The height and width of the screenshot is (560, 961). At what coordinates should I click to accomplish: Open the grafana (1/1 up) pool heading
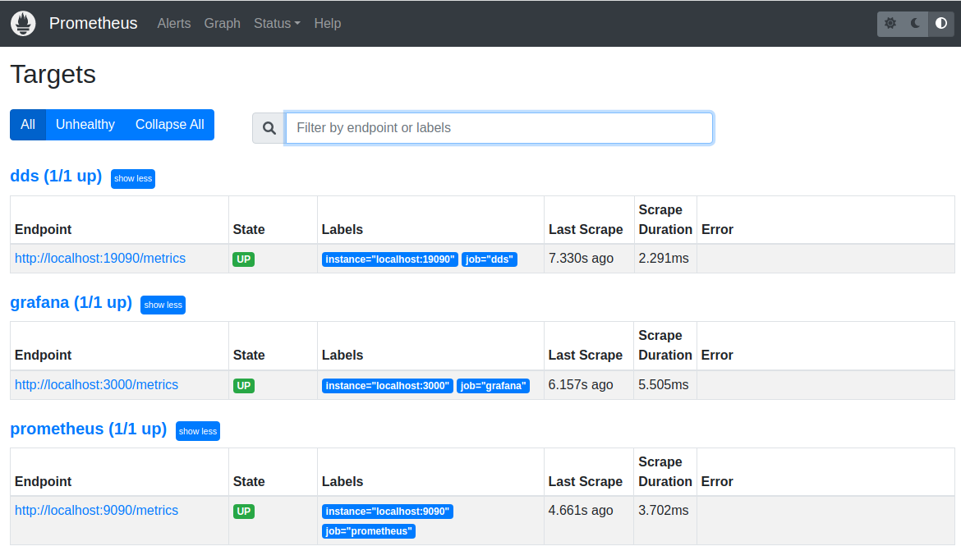pos(71,302)
